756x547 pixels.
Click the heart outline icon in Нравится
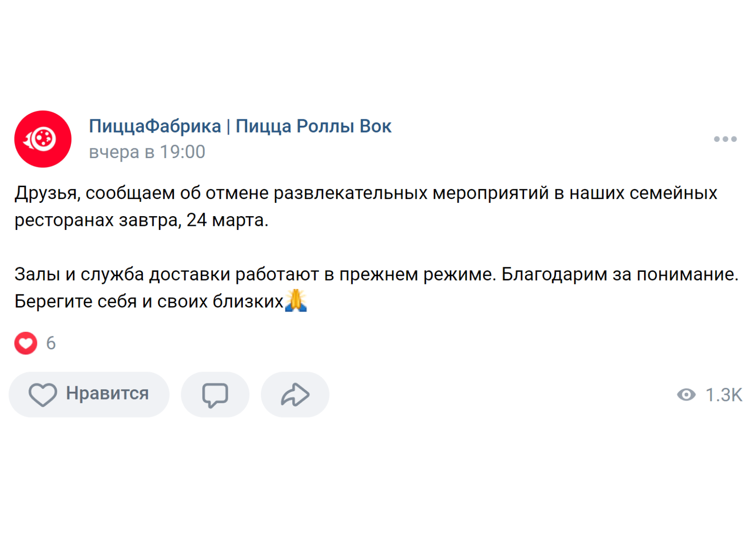click(43, 394)
